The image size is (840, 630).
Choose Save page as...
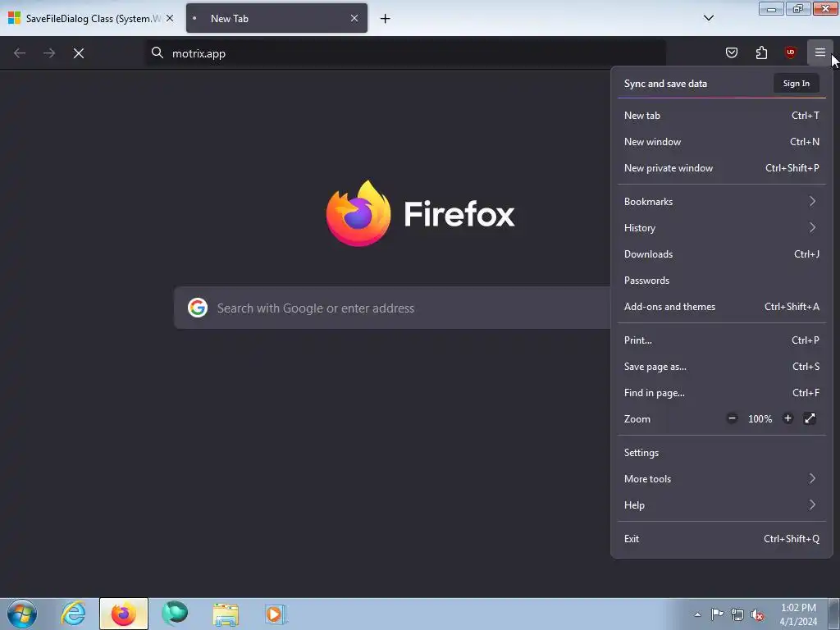click(x=722, y=367)
